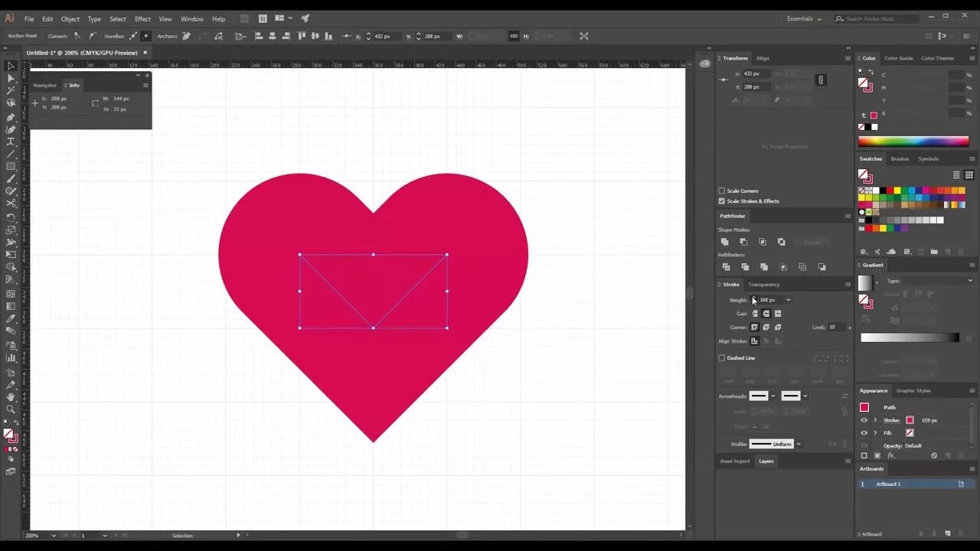The height and width of the screenshot is (551, 980).
Task: Click the stroke color swatch in Appearance
Action: (x=910, y=420)
